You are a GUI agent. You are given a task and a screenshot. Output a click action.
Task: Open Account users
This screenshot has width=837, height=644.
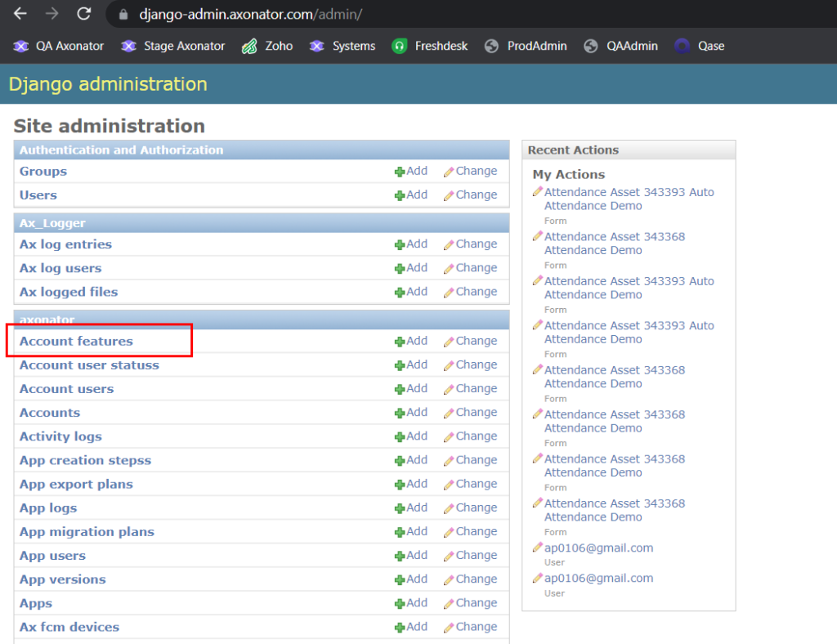tap(67, 389)
